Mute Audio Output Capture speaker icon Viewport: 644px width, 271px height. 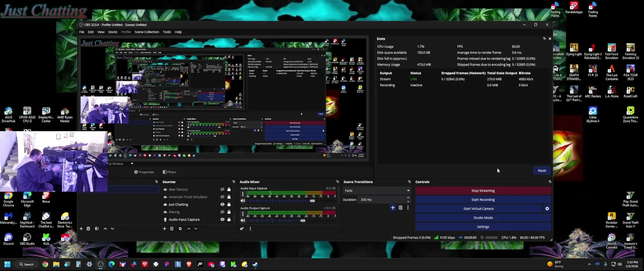coord(243,220)
